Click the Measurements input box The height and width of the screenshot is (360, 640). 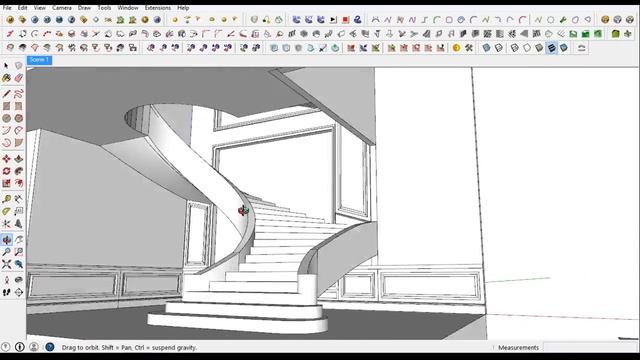click(590, 347)
